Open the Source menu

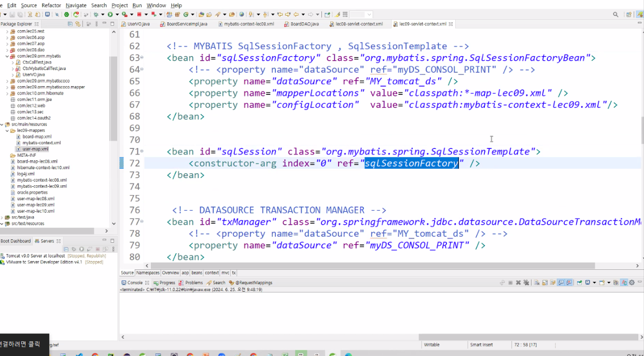pos(29,5)
